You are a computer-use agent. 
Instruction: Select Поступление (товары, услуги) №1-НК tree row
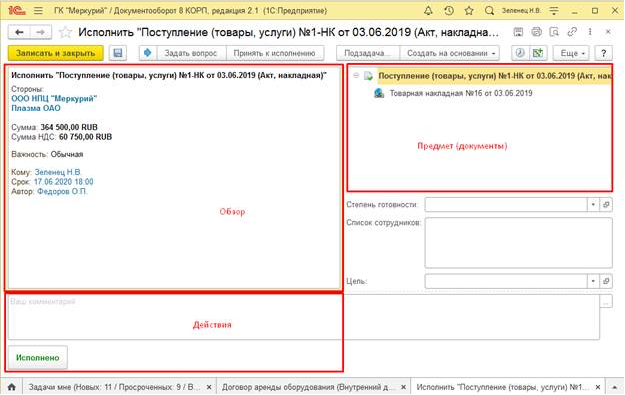494,76
